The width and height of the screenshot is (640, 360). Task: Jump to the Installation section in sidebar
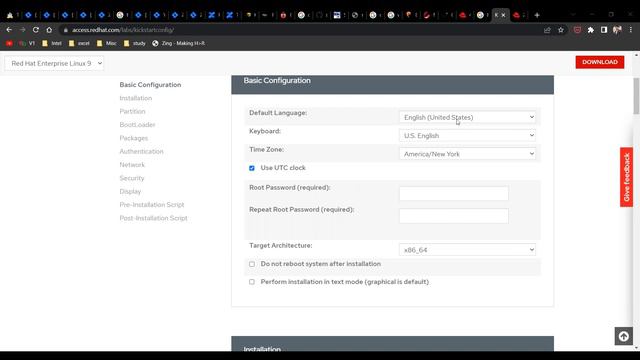click(136, 98)
